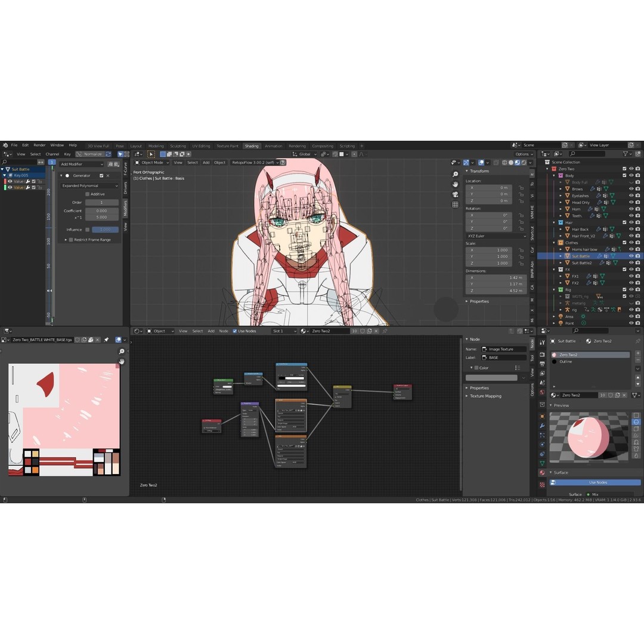Expand the Properties panel in viewport sidebar
Image resolution: width=644 pixels, height=644 pixels.
[x=479, y=302]
